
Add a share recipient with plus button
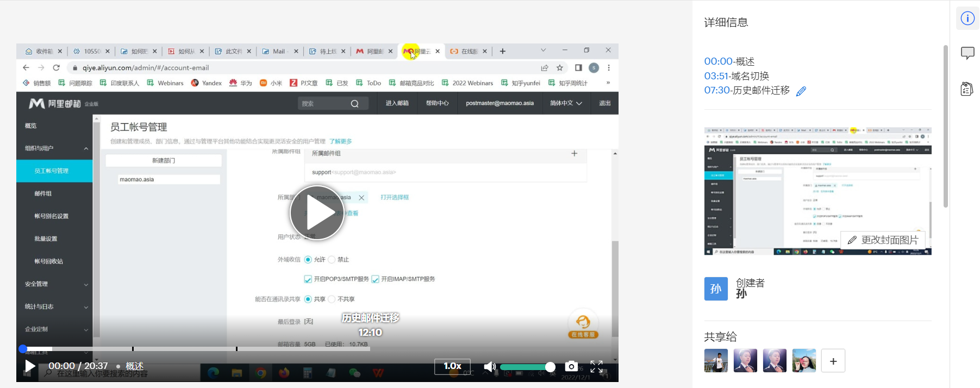[x=833, y=361]
